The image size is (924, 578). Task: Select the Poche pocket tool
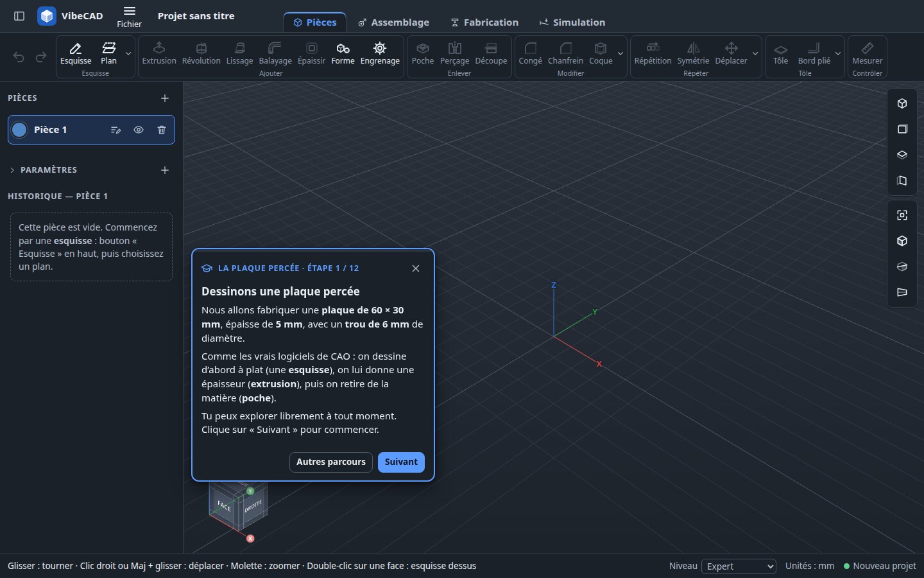click(x=423, y=53)
